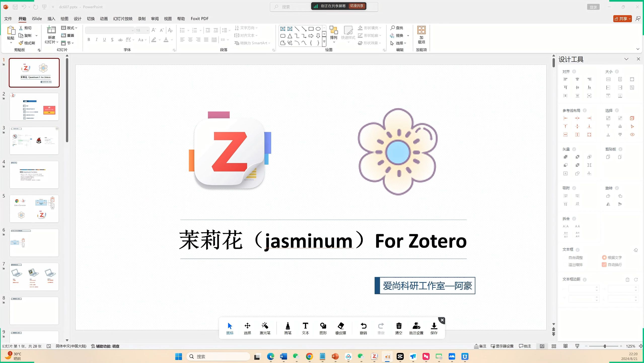
Task: Toggle Bold formatting button
Action: point(89,40)
